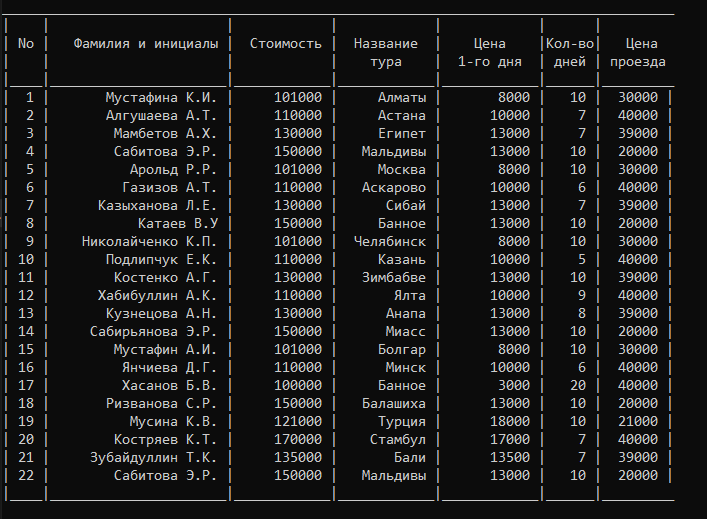707x519 pixels.
Task: Click the tour name Бали
Action: 410,458
